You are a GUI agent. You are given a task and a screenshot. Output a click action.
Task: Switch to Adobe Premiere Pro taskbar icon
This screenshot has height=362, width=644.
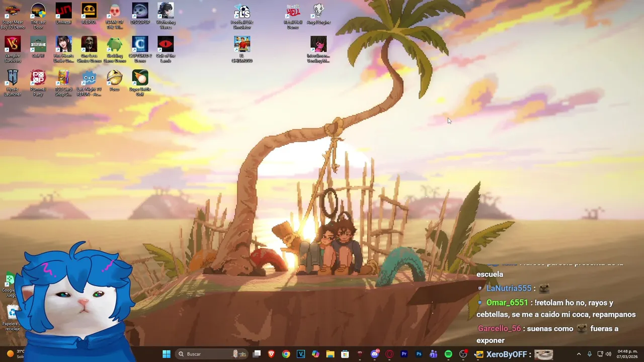click(404, 354)
